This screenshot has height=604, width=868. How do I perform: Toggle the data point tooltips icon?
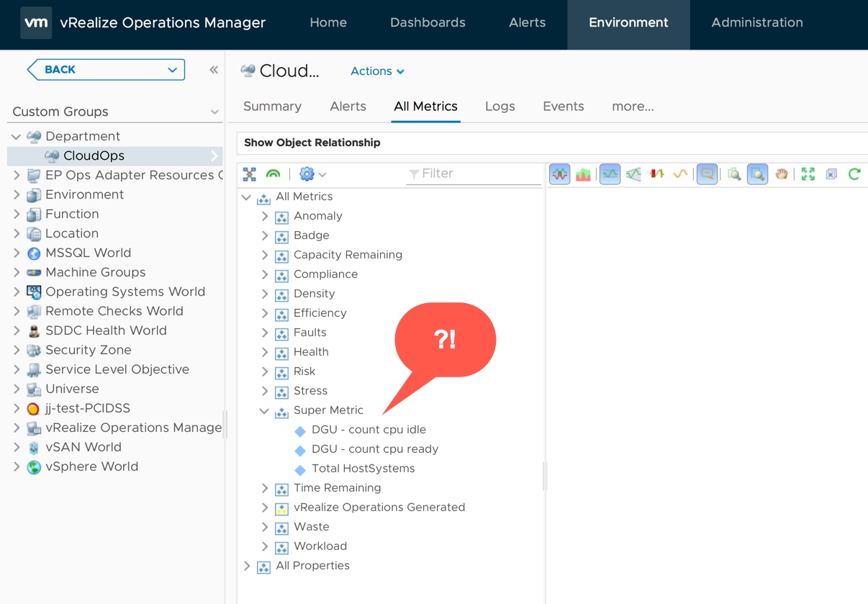[707, 174]
